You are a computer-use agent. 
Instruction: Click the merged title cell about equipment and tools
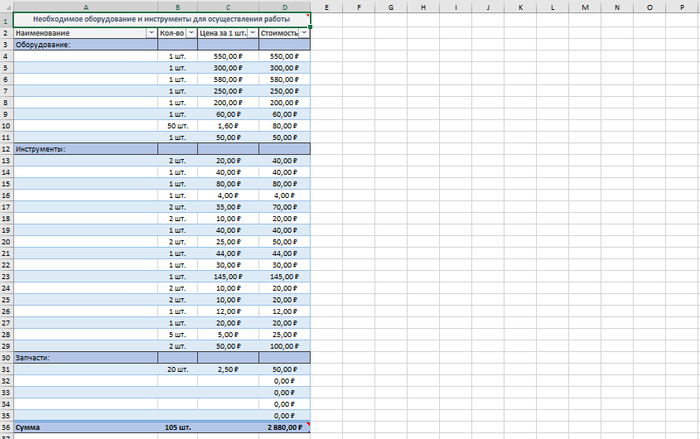tap(160, 19)
